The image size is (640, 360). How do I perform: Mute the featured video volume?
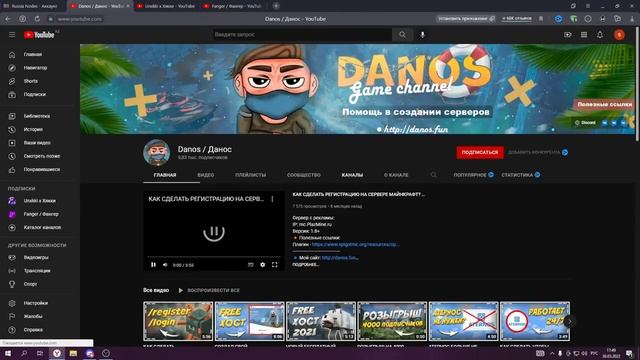(x=165, y=265)
